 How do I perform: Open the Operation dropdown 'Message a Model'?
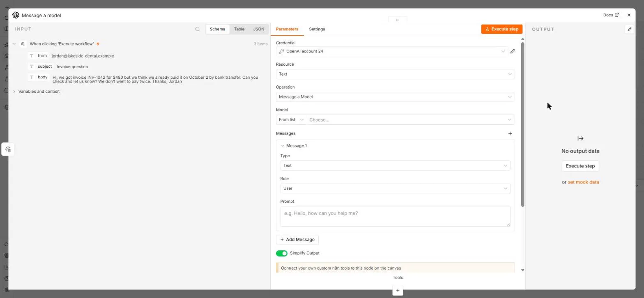[x=395, y=97]
